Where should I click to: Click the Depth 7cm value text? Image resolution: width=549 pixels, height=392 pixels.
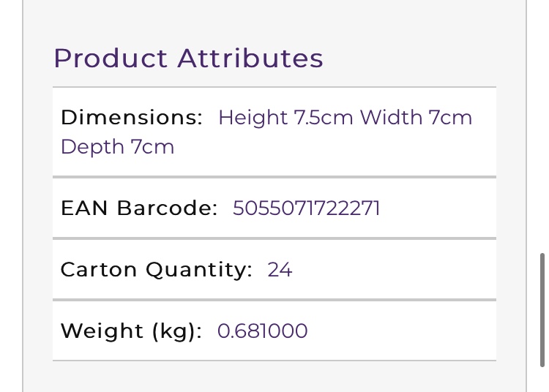pos(117,146)
